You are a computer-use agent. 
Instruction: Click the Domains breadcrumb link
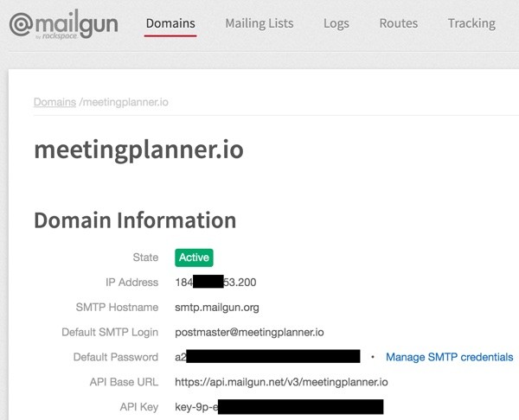coord(55,102)
